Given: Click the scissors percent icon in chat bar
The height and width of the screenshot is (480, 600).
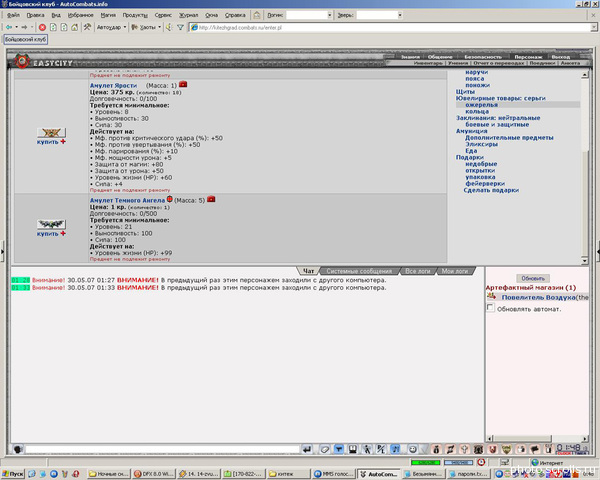Looking at the screenshot, I should pyautogui.click(x=381, y=449).
